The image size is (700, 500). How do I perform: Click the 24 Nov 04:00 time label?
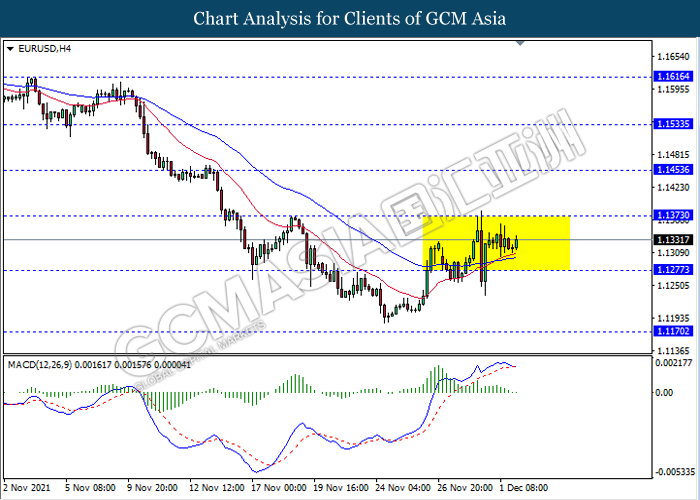(x=403, y=488)
